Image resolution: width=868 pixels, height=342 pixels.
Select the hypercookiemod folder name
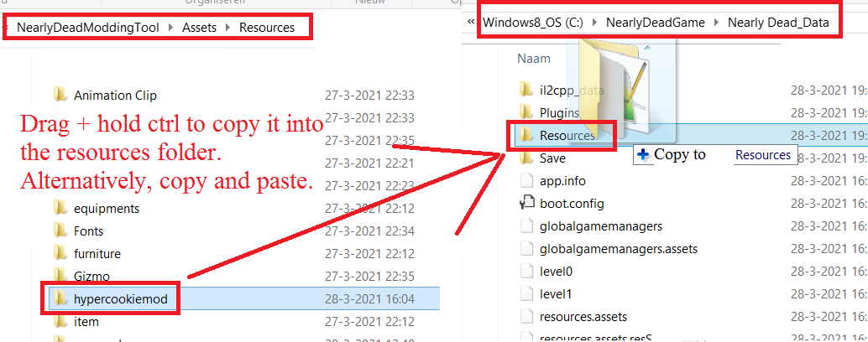[x=120, y=299]
